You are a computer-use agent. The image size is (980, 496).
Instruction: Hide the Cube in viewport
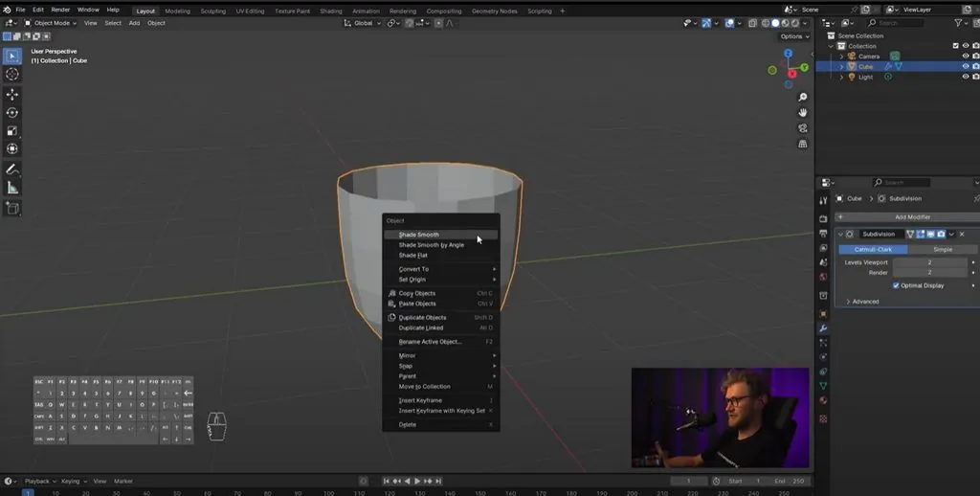tap(966, 66)
